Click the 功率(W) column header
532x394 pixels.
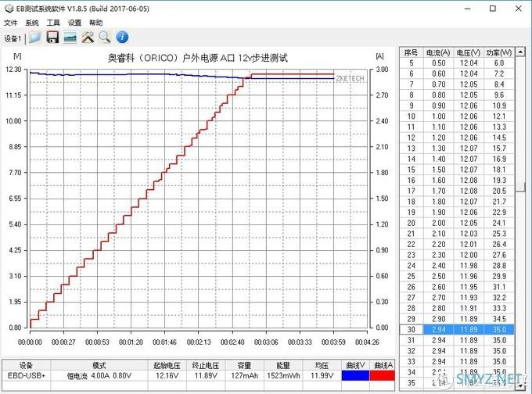499,52
